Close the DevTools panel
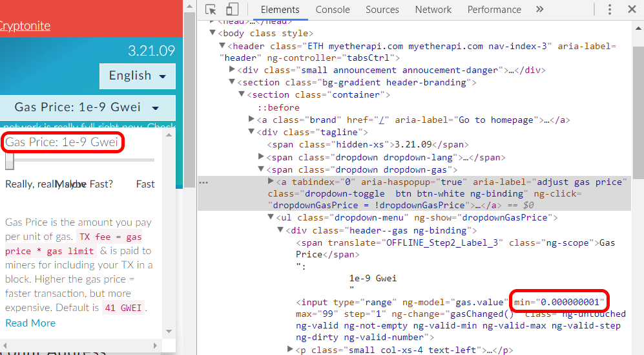Image resolution: width=644 pixels, height=355 pixels. pos(632,10)
